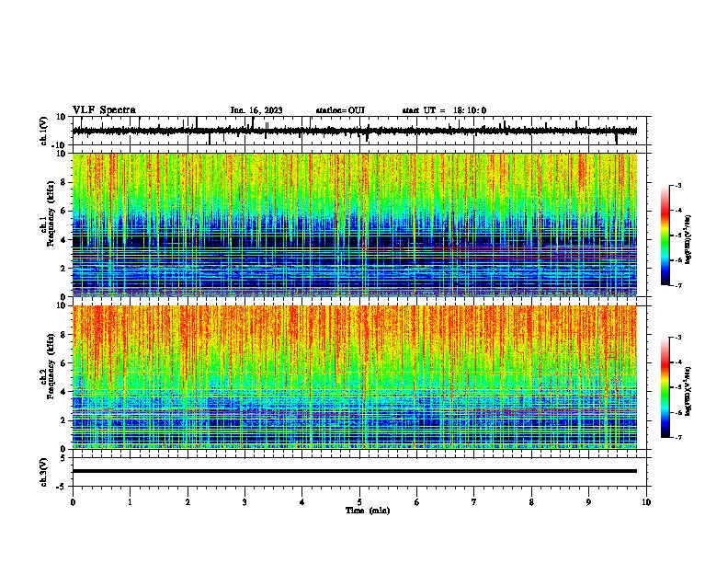
Task: Click the "-7" label on ch.1 colorbar
Action: tap(678, 286)
